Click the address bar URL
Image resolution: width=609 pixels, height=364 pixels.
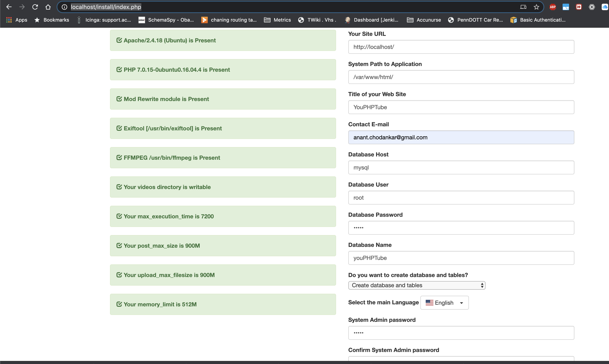pos(106,7)
